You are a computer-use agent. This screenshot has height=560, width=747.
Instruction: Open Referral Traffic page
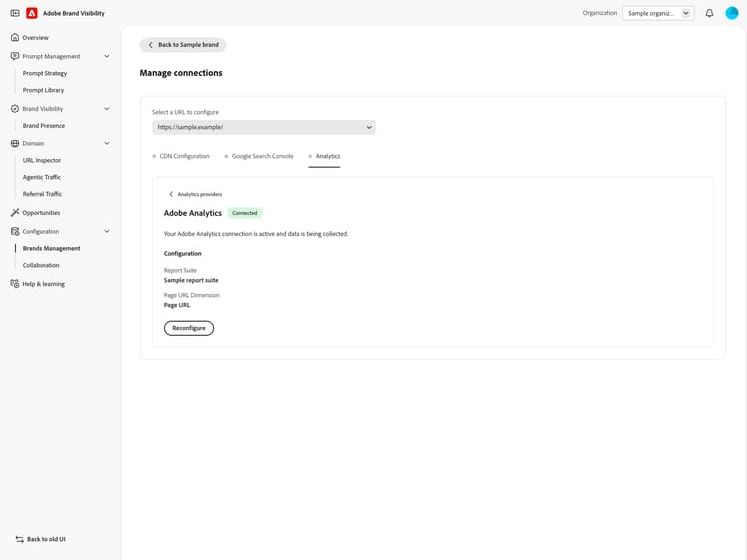point(43,194)
